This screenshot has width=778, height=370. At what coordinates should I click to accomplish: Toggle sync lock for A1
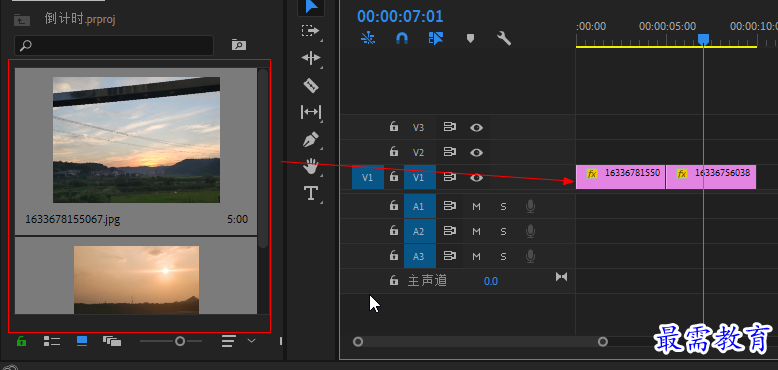pos(450,206)
